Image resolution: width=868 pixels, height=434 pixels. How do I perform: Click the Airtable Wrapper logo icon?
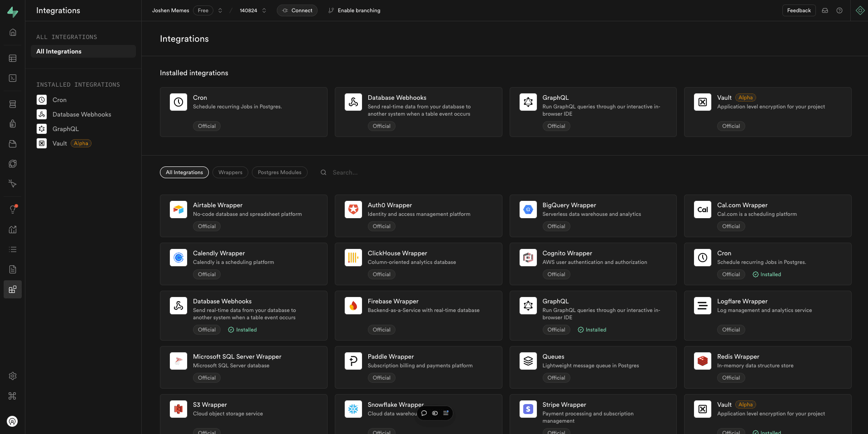[x=178, y=210]
